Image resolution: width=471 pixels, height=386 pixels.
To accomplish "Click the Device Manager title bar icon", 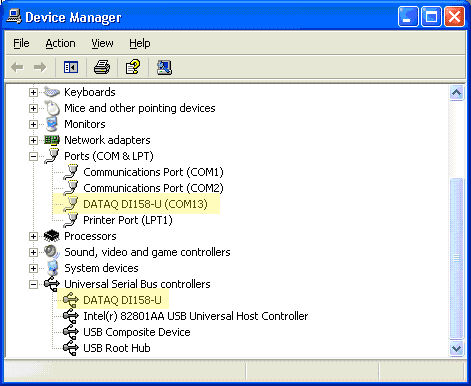I will coord(14,17).
